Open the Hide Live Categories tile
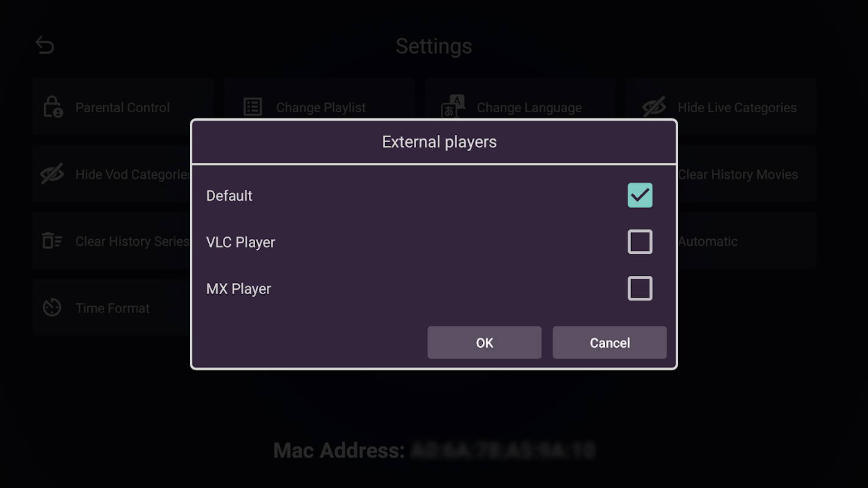Image resolution: width=868 pixels, height=488 pixels. (x=720, y=107)
